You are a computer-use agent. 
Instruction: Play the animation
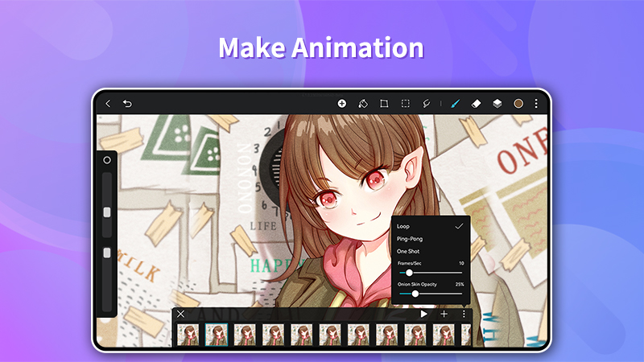[x=424, y=314]
